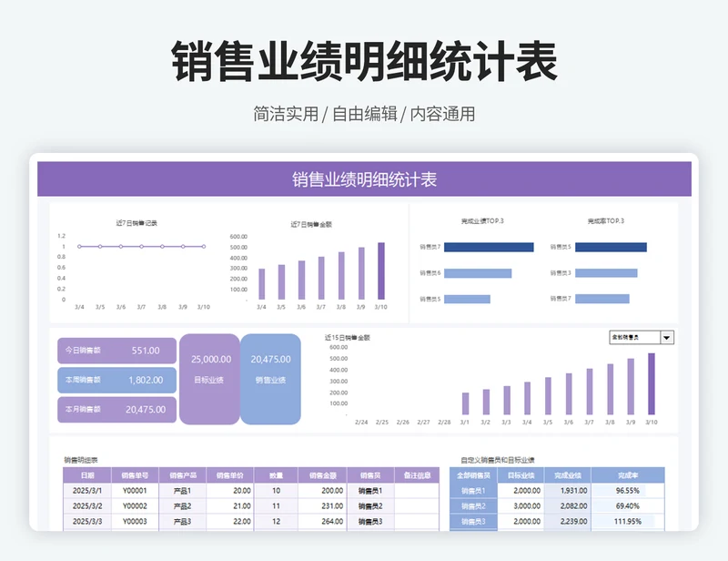Click the 近7日销售金额 chart title
Image resolution: width=728 pixels, height=561 pixels.
[311, 225]
